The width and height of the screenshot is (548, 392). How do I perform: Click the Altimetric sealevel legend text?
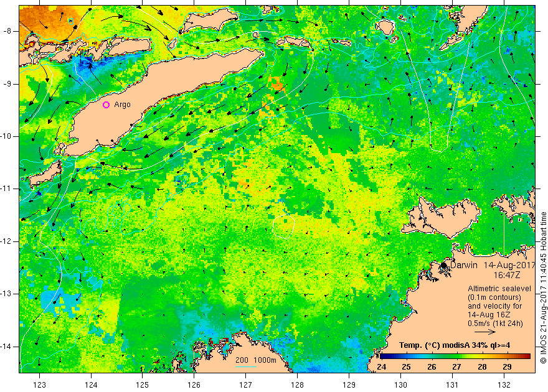(499, 289)
